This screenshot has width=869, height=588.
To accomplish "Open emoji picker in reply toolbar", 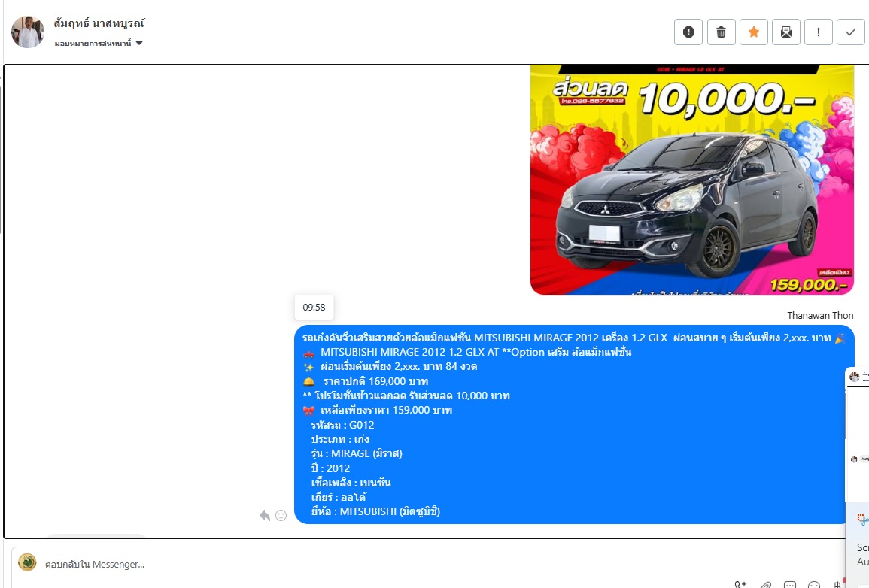I will pyautogui.click(x=814, y=585).
